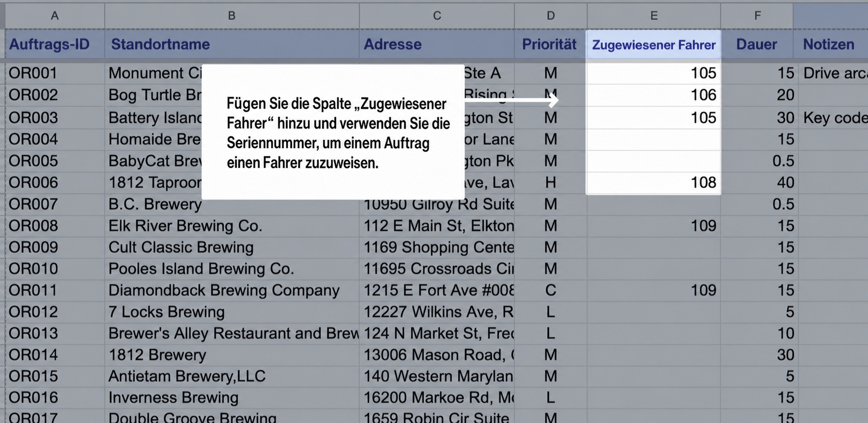The height and width of the screenshot is (423, 868).
Task: Select cell OR016
Action: [55, 398]
